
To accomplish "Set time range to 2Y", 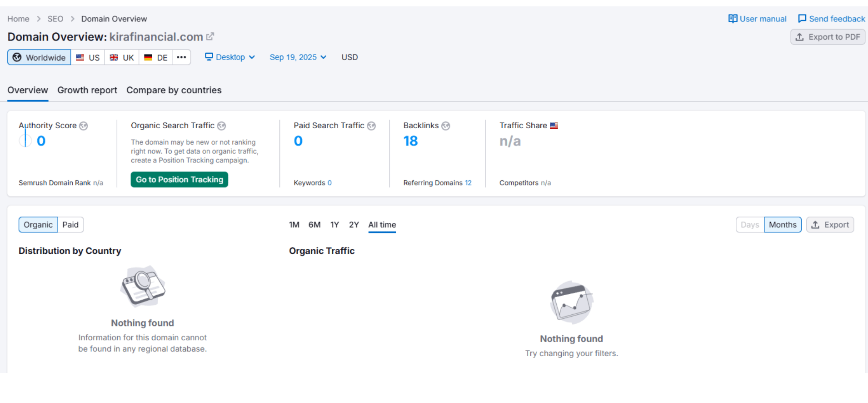I will (x=354, y=225).
